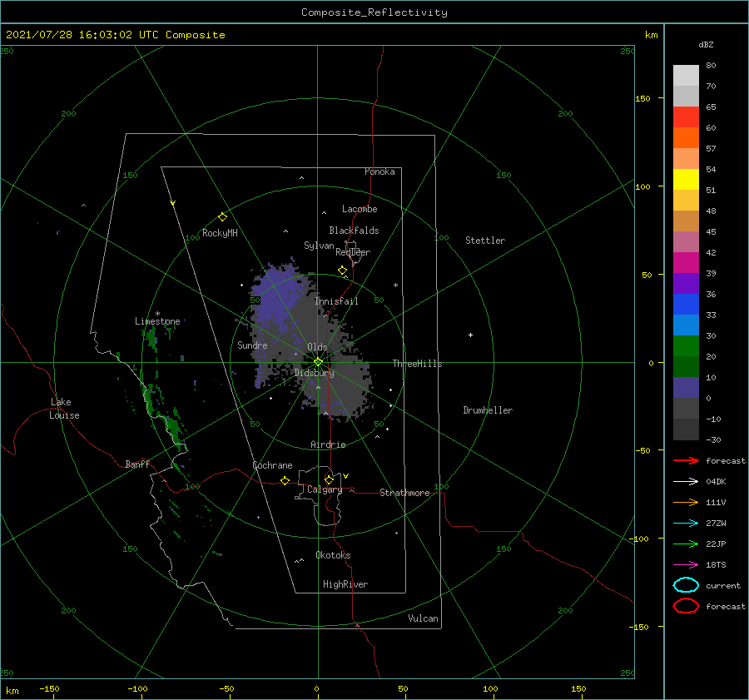Click the bright green swatch in dBZ scale

click(686, 345)
